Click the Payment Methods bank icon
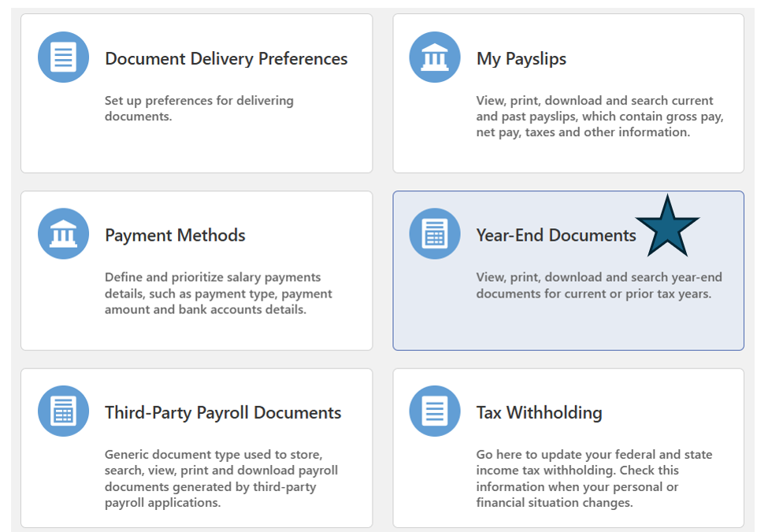This screenshot has height=532, width=757. point(63,233)
